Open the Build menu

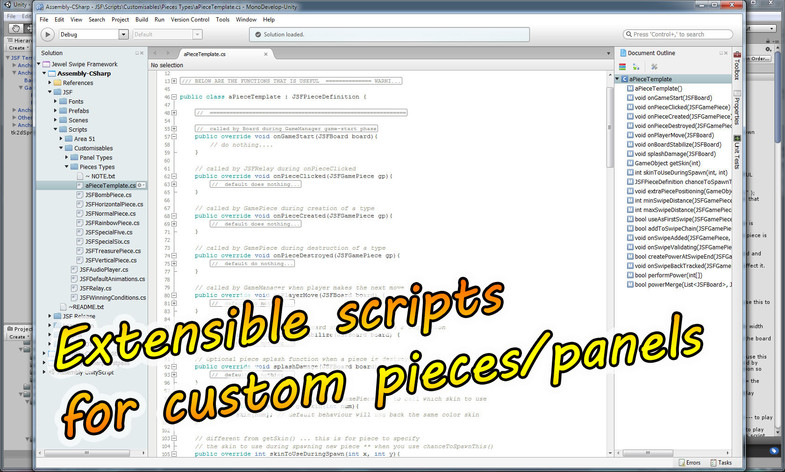(142, 20)
